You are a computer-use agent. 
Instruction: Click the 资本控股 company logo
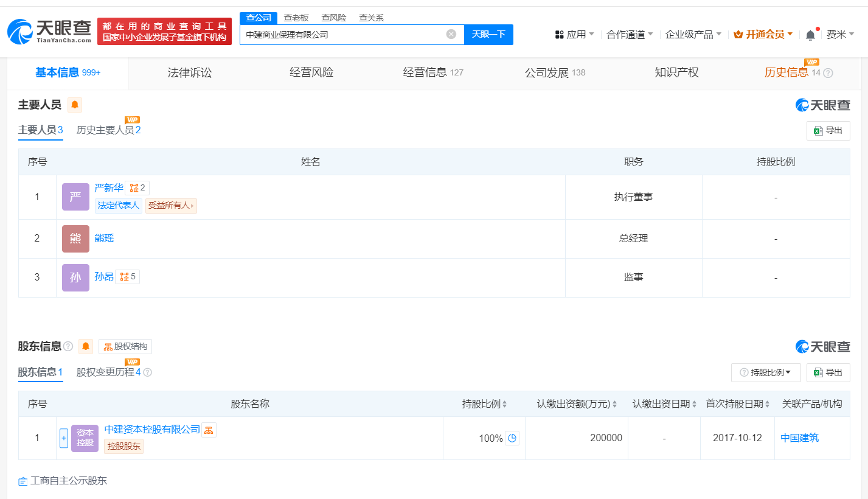click(85, 438)
